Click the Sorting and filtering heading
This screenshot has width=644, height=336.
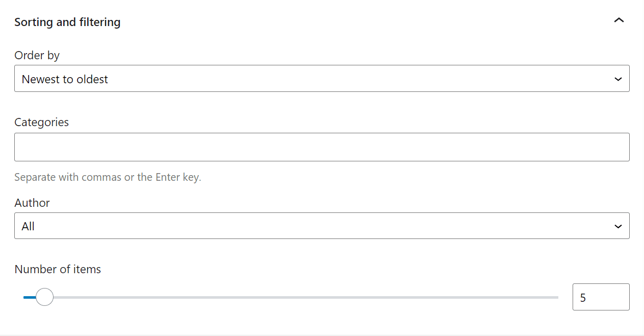click(x=67, y=22)
